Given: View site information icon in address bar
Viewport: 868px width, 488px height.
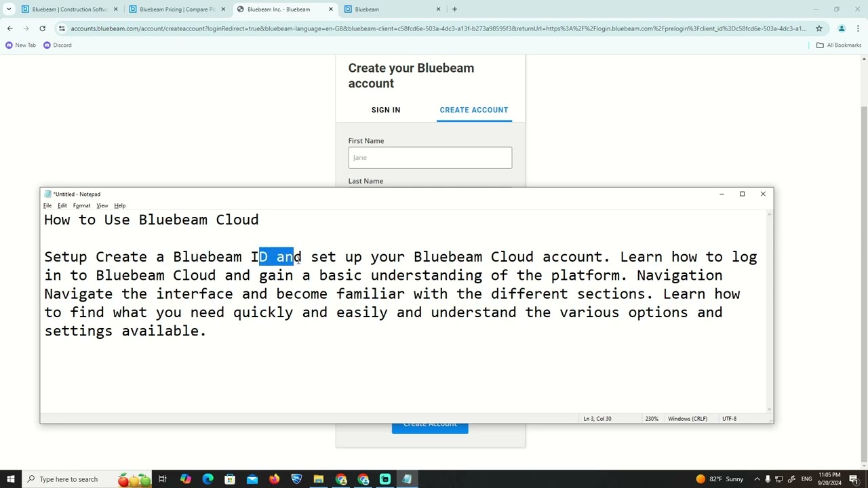Looking at the screenshot, I should (x=62, y=28).
